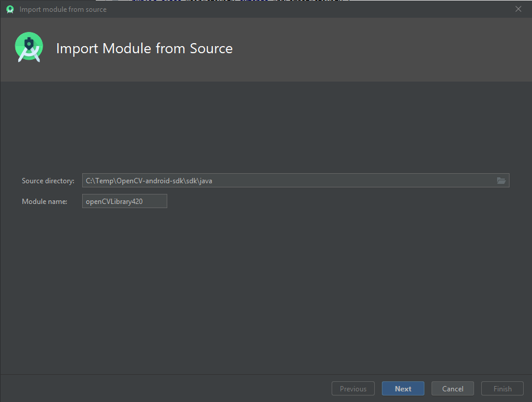Click the folder browse icon for source directory
This screenshot has height=402, width=532.
pos(501,180)
